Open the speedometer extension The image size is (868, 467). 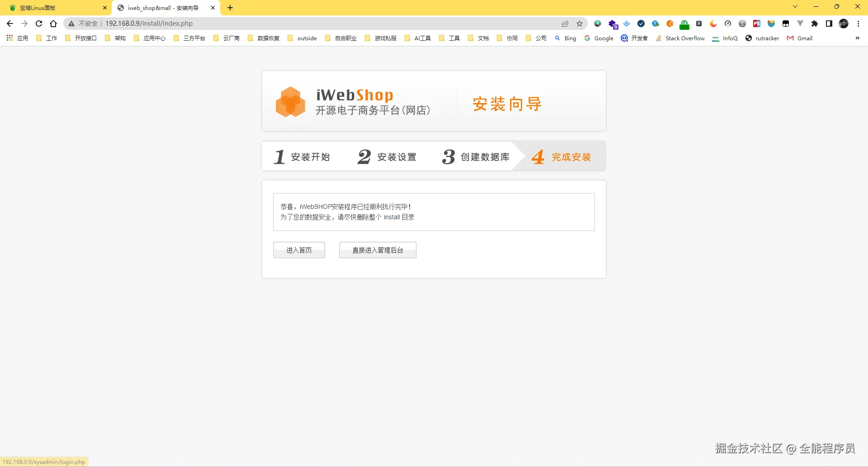pyautogui.click(x=728, y=24)
